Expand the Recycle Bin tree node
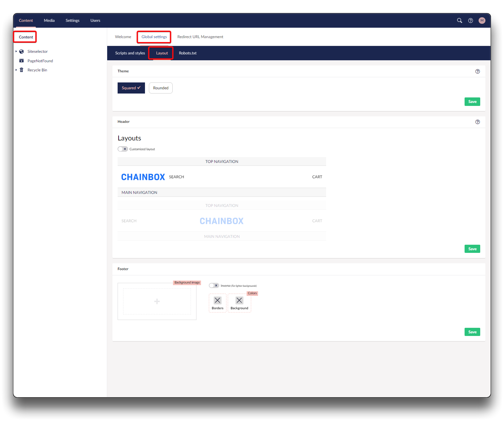 (16, 70)
